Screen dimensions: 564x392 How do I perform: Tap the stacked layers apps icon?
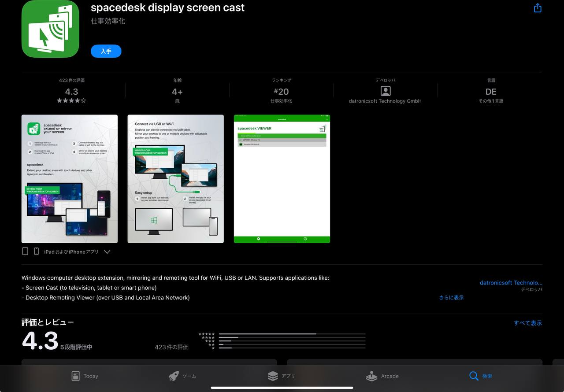click(x=273, y=376)
